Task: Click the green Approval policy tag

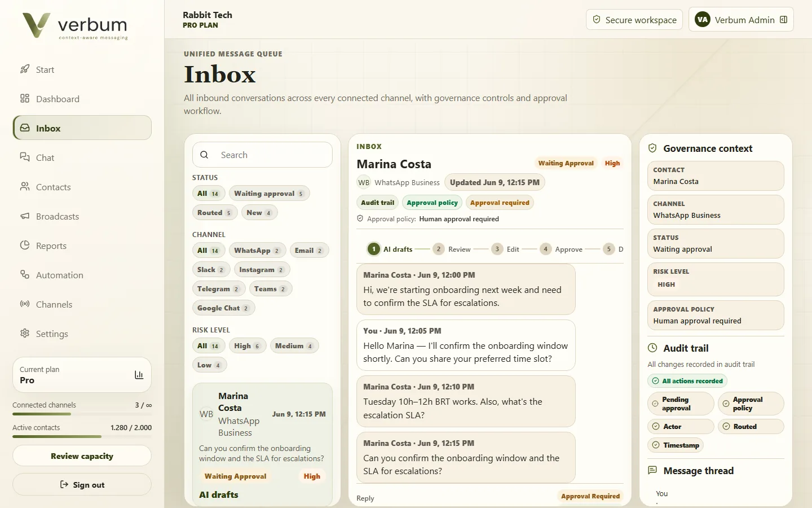Action: (432, 203)
